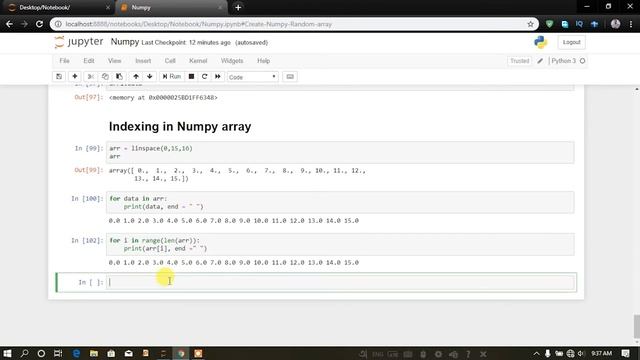Open the Help menu

pos(263,61)
